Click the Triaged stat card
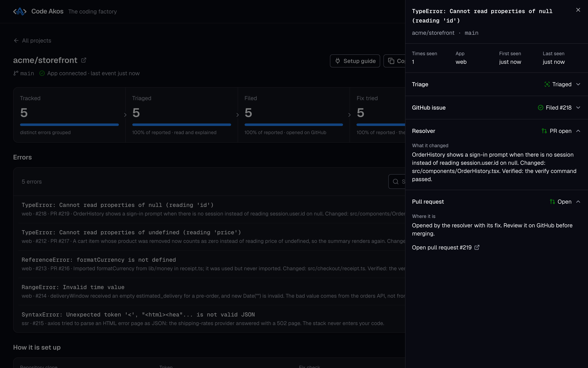 pyautogui.click(x=182, y=115)
